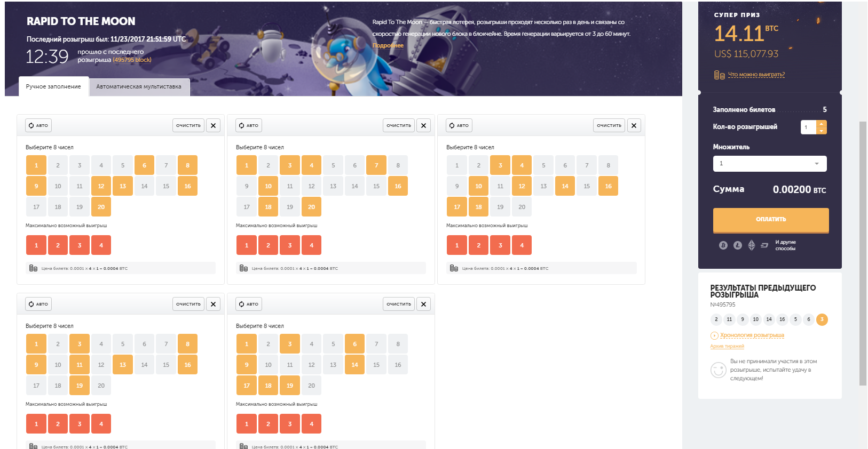Click the Bitcoin payment icon
Image resolution: width=868 pixels, height=449 pixels.
pyautogui.click(x=723, y=245)
